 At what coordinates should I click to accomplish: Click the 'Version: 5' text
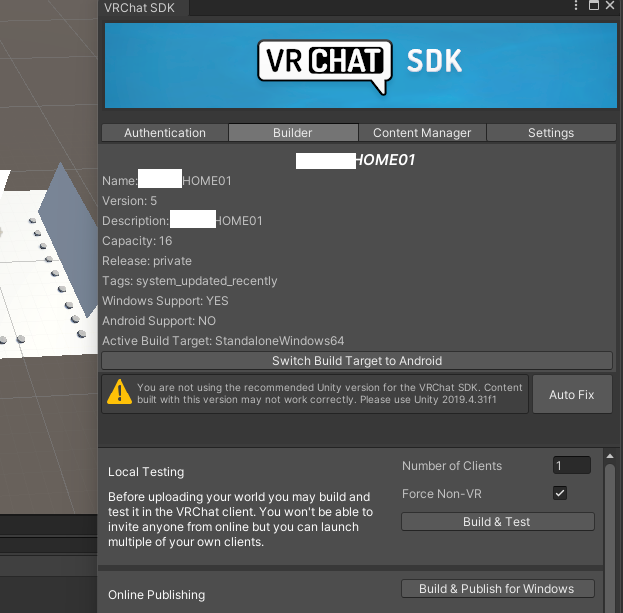[130, 201]
